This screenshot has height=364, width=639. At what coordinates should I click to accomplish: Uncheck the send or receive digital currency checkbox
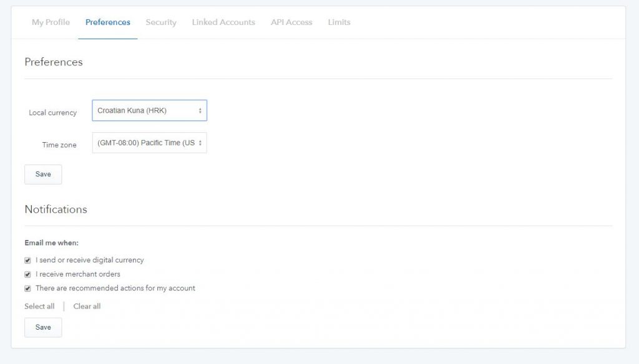tap(28, 261)
